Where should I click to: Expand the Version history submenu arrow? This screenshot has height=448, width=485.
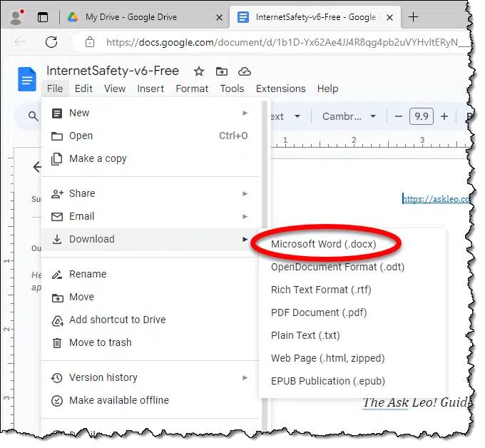pyautogui.click(x=245, y=378)
